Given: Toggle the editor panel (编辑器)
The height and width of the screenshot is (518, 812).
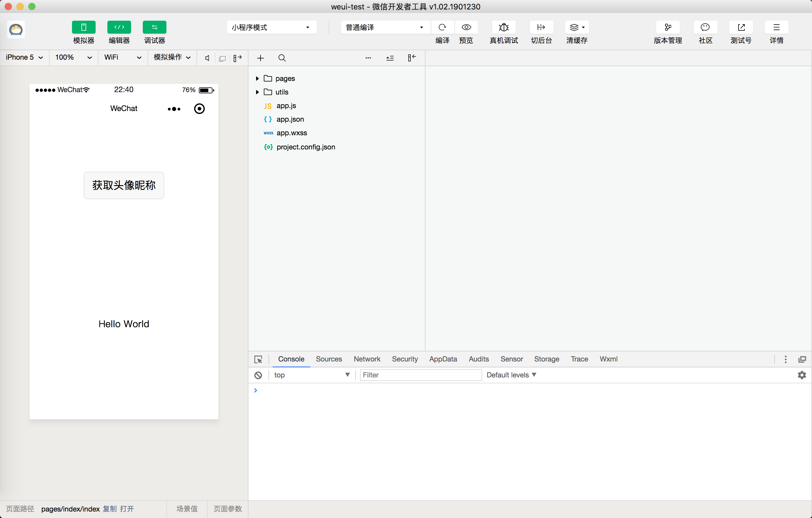Looking at the screenshot, I should pyautogui.click(x=119, y=27).
